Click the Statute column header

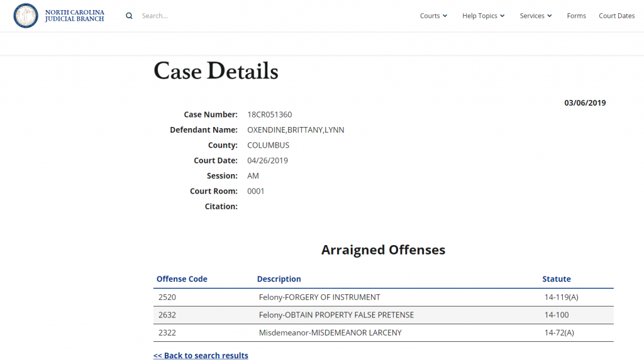557,279
